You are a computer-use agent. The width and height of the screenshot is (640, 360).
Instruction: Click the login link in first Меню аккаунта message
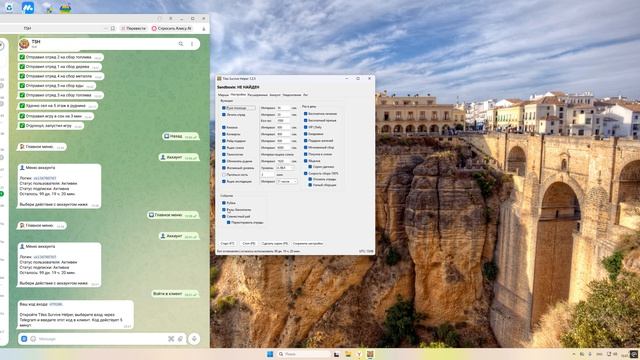(x=45, y=178)
